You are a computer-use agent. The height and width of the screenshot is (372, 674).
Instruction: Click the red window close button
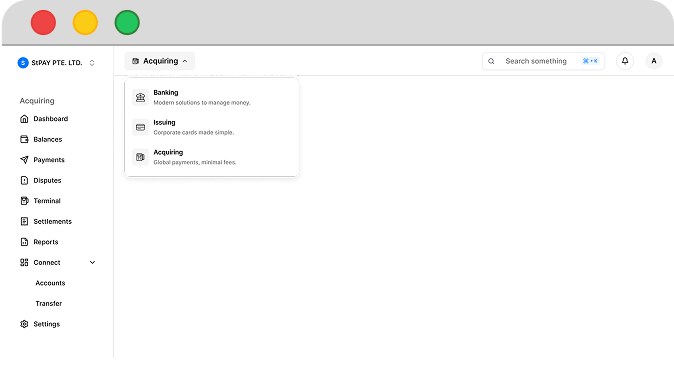(x=43, y=22)
